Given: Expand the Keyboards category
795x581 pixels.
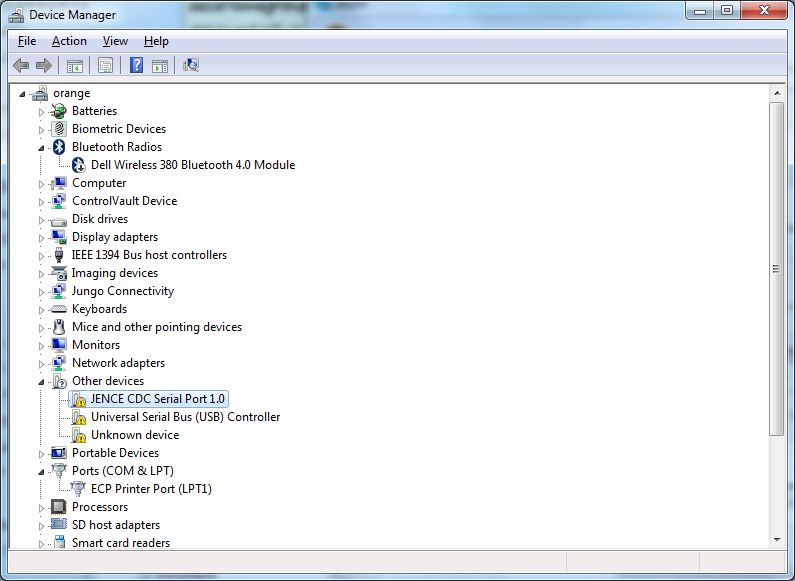Looking at the screenshot, I should tap(41, 310).
